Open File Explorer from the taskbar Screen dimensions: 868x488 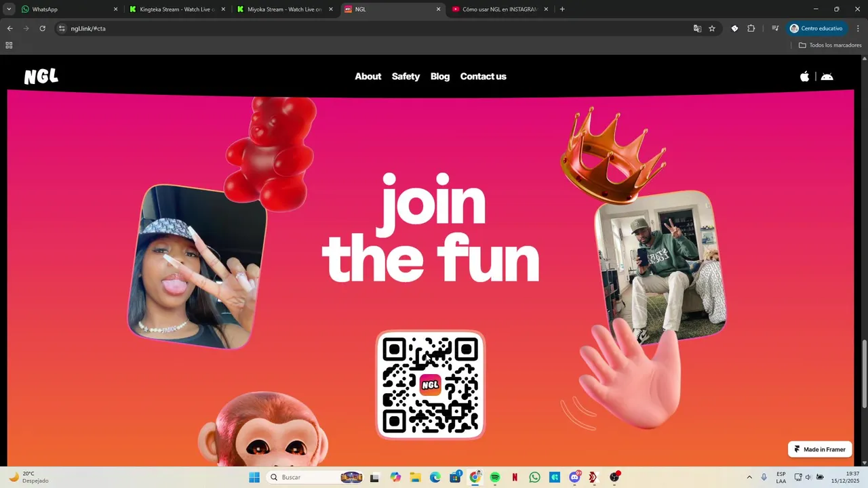pyautogui.click(x=415, y=477)
